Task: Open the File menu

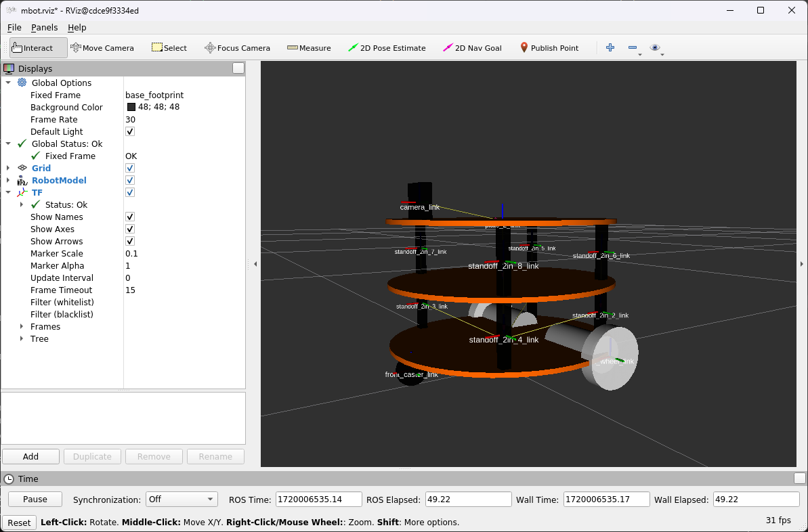Action: pyautogui.click(x=14, y=27)
